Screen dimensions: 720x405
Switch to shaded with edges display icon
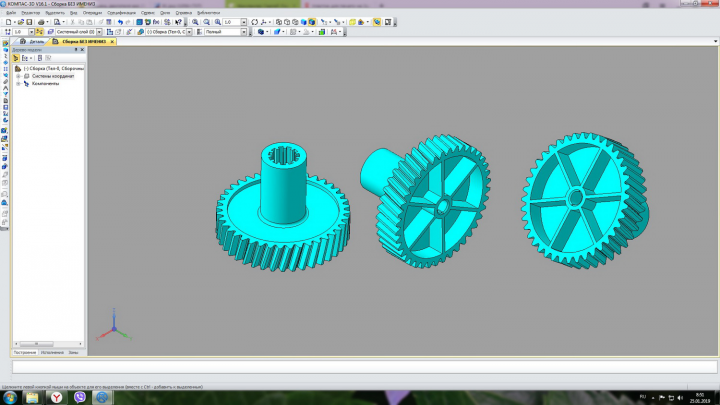(312, 22)
